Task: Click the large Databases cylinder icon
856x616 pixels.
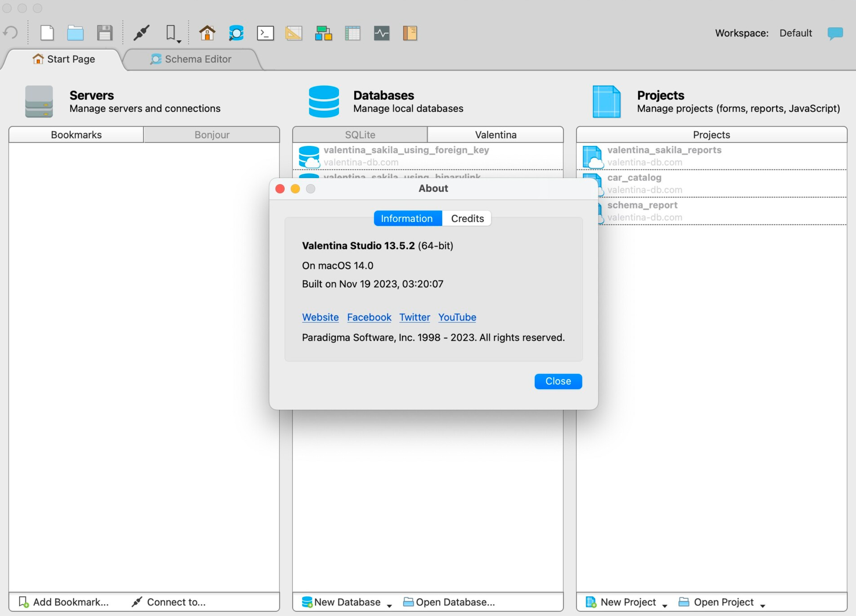Action: point(324,101)
